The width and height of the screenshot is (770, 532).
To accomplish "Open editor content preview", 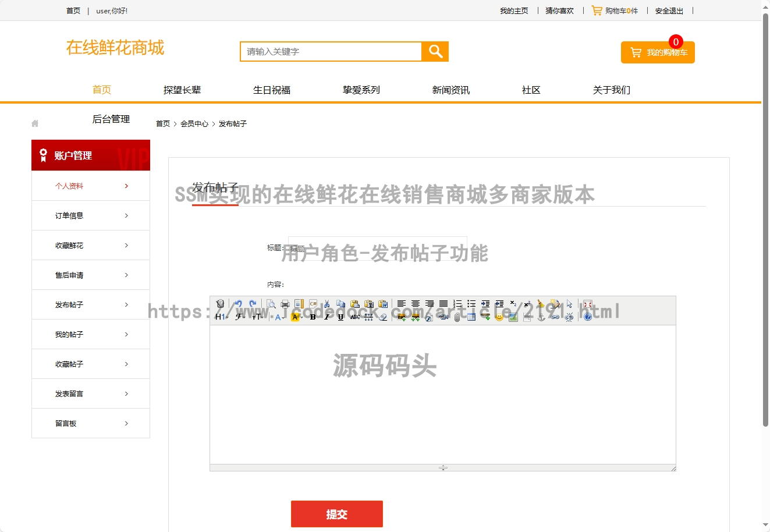I will [x=271, y=304].
